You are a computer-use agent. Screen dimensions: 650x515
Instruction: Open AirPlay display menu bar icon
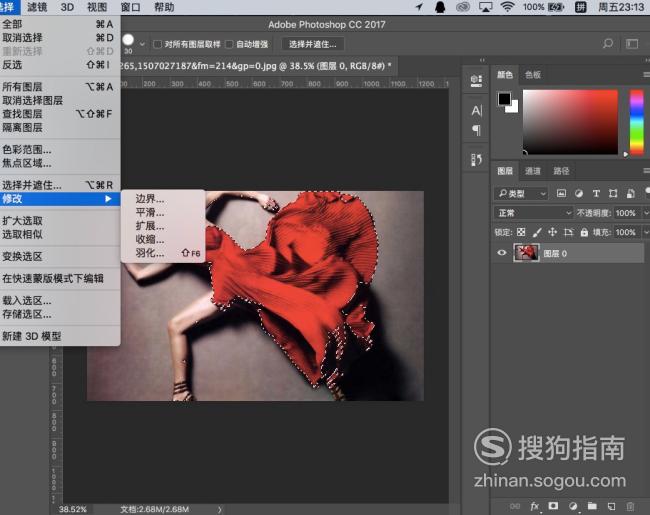pos(485,7)
